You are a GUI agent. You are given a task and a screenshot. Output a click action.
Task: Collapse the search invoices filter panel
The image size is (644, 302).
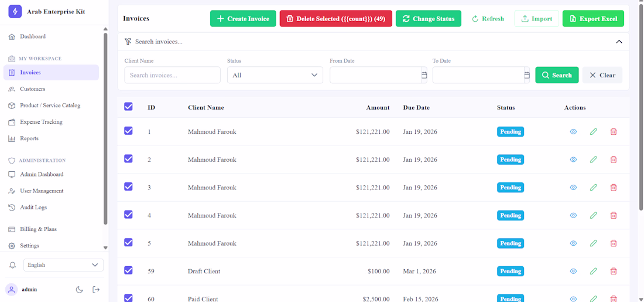[x=619, y=42]
